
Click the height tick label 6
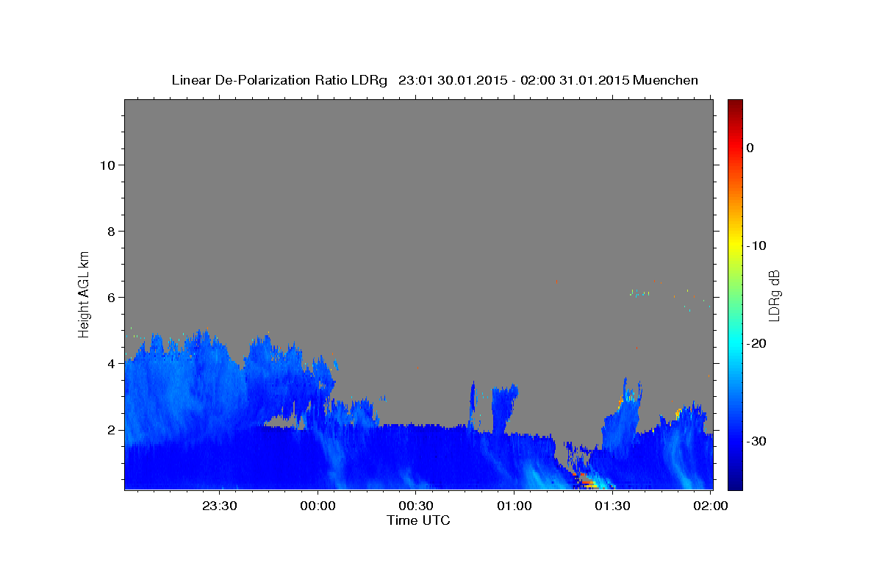pyautogui.click(x=110, y=297)
